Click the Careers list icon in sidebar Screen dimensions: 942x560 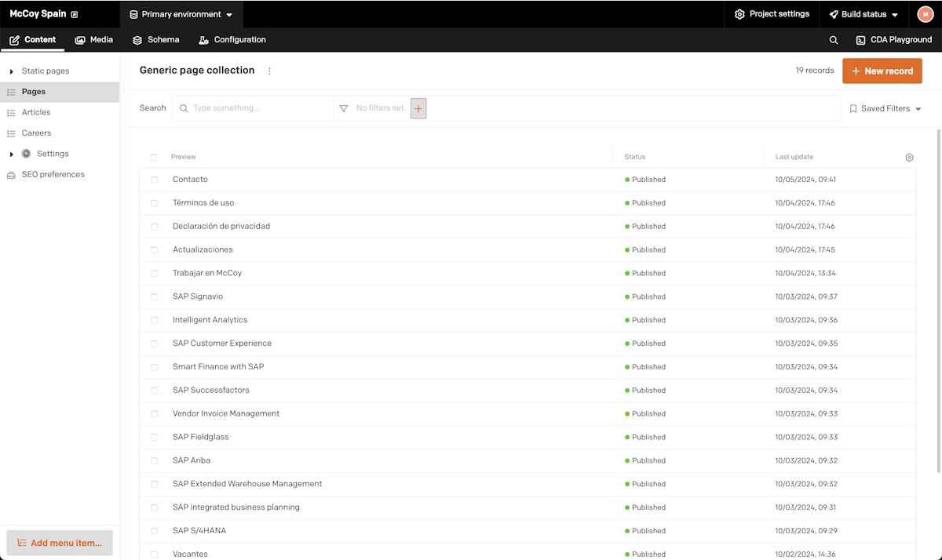[11, 133]
